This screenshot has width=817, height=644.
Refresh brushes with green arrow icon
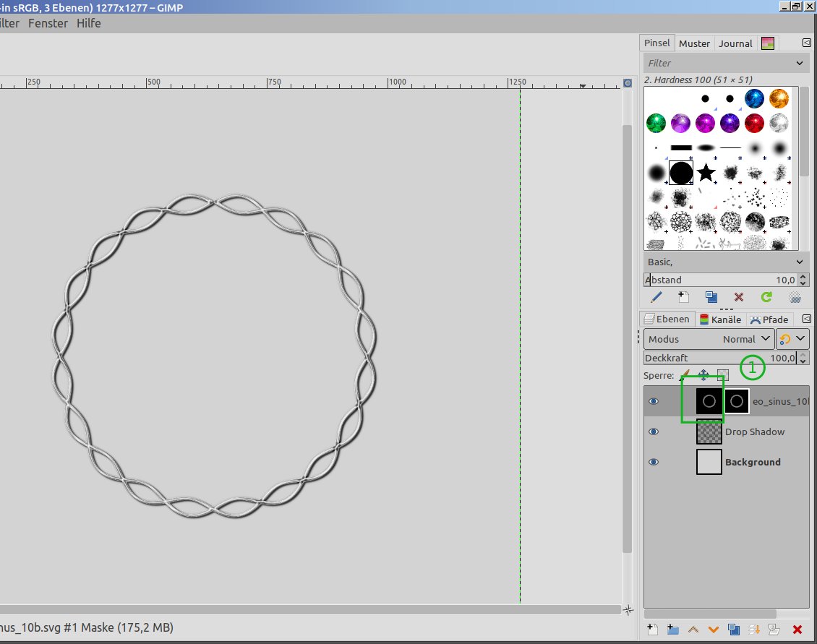pyautogui.click(x=766, y=297)
